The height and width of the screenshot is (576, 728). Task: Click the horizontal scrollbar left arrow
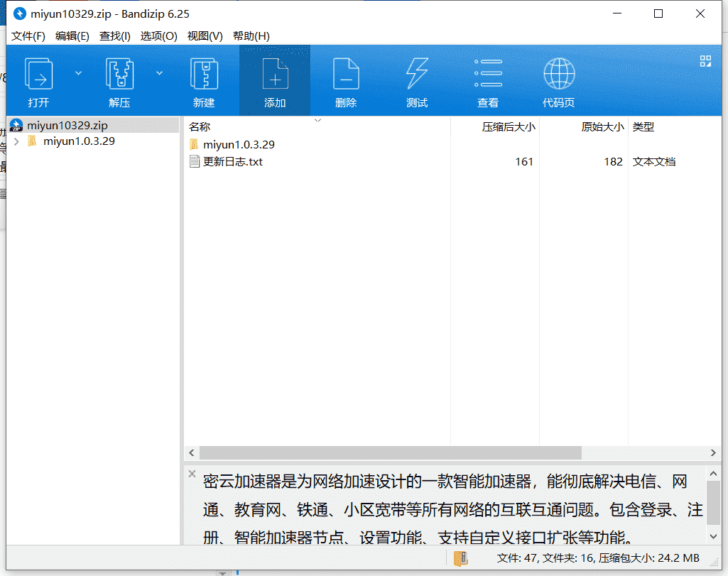coord(192,452)
